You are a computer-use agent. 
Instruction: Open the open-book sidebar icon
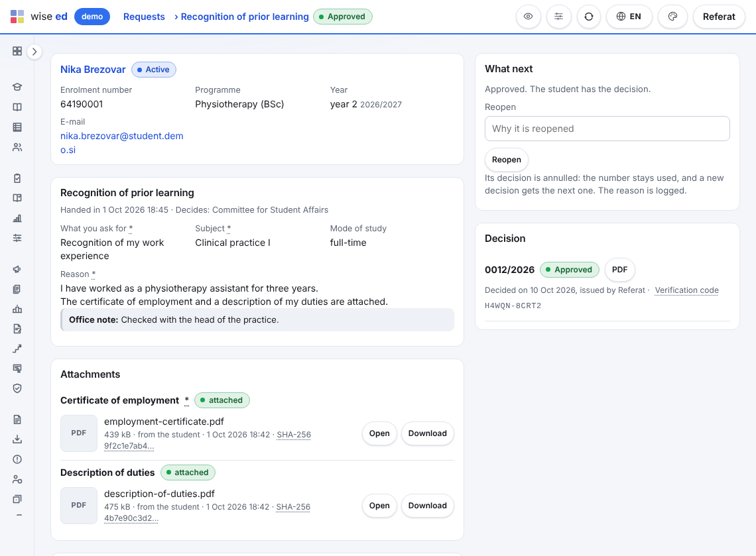tap(17, 107)
